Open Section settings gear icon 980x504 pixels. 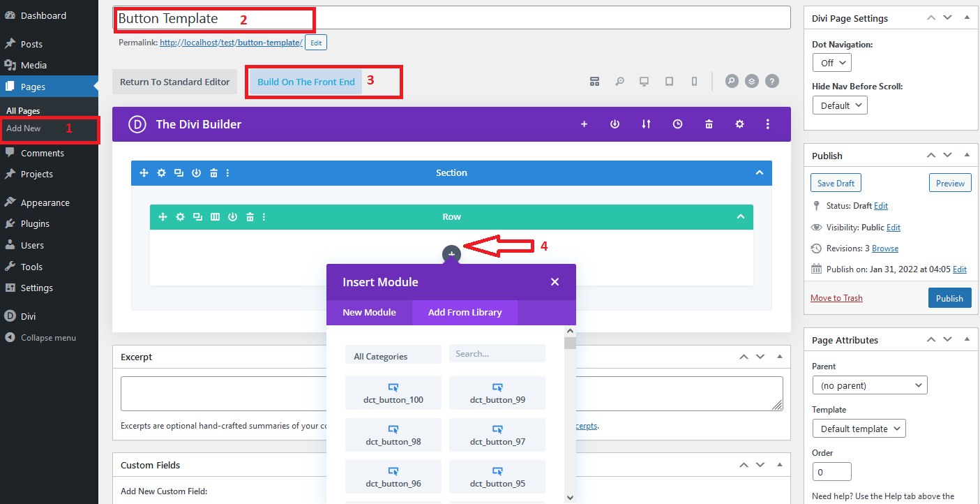coord(162,173)
